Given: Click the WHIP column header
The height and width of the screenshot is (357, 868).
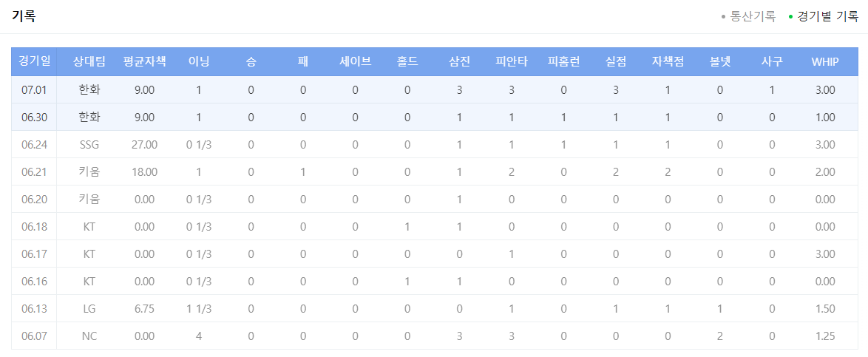Looking at the screenshot, I should pyautogui.click(x=825, y=61).
